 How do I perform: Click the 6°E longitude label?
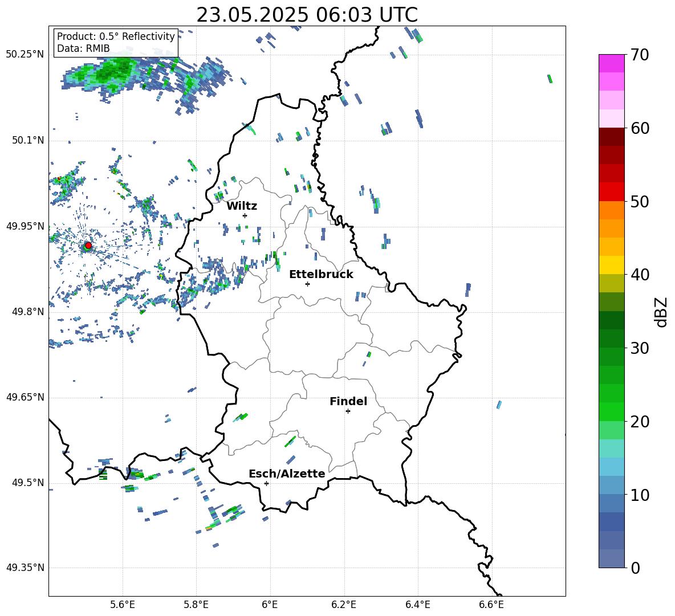270,605
